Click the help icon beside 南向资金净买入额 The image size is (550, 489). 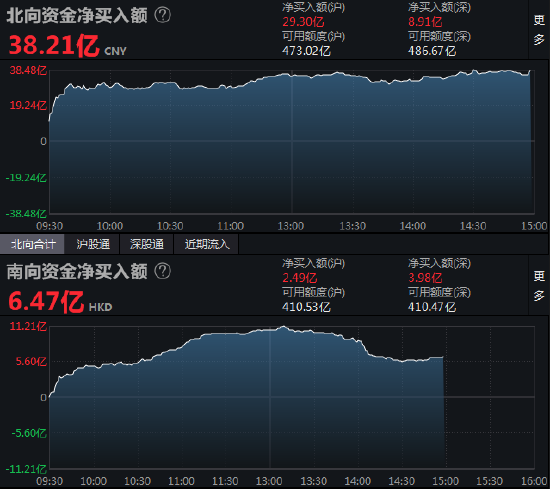[162, 271]
